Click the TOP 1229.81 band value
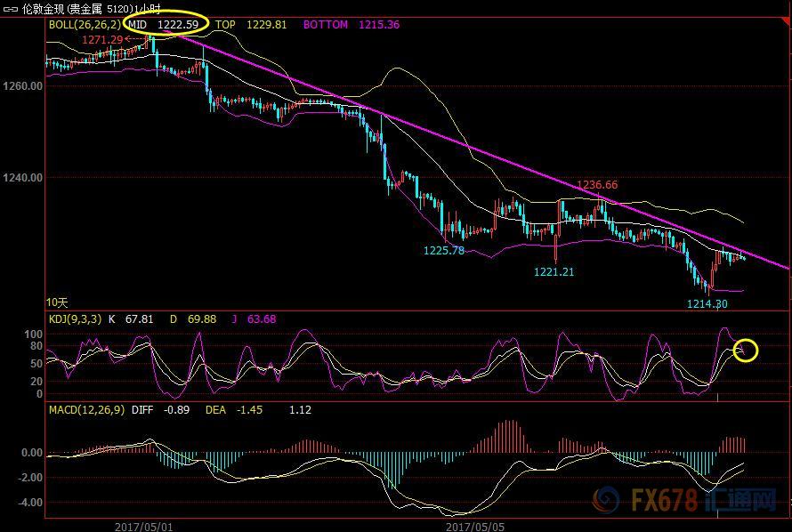 click(251, 24)
